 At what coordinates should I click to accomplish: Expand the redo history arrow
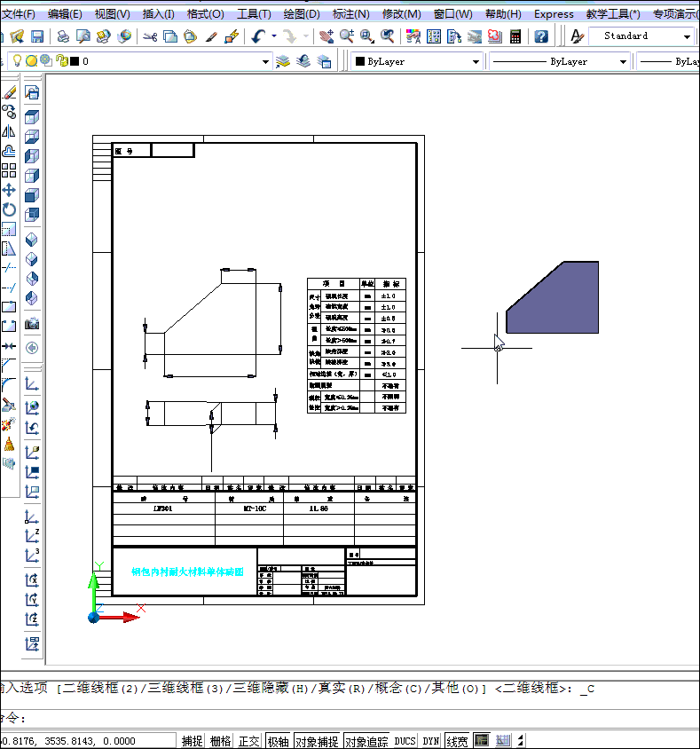pos(306,35)
